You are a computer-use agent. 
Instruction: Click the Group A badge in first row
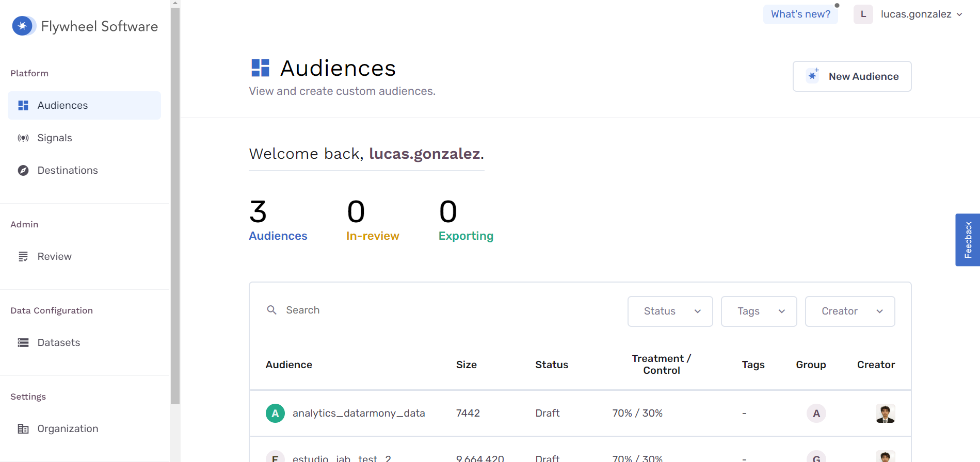point(816,414)
